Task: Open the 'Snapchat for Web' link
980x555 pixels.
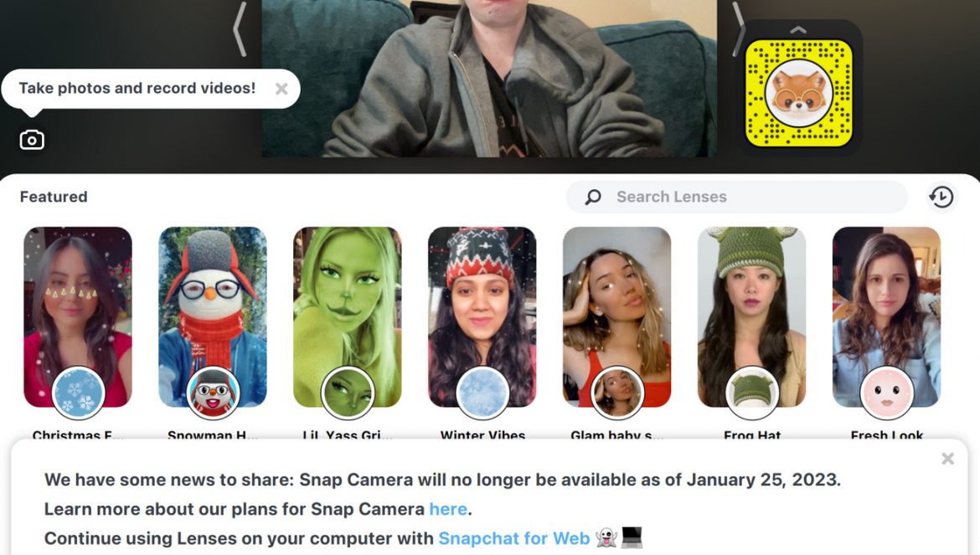Action: click(513, 538)
